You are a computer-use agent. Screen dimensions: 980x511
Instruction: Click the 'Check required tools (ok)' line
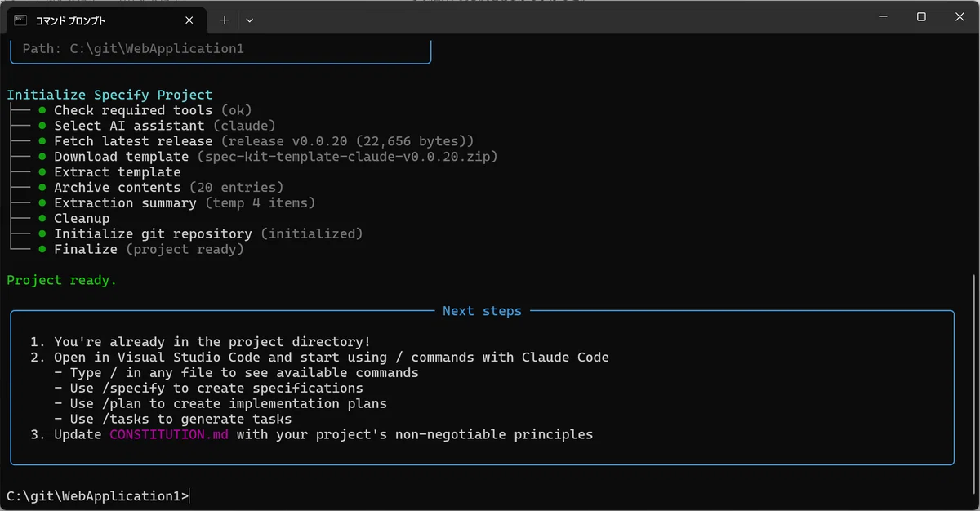tap(153, 110)
